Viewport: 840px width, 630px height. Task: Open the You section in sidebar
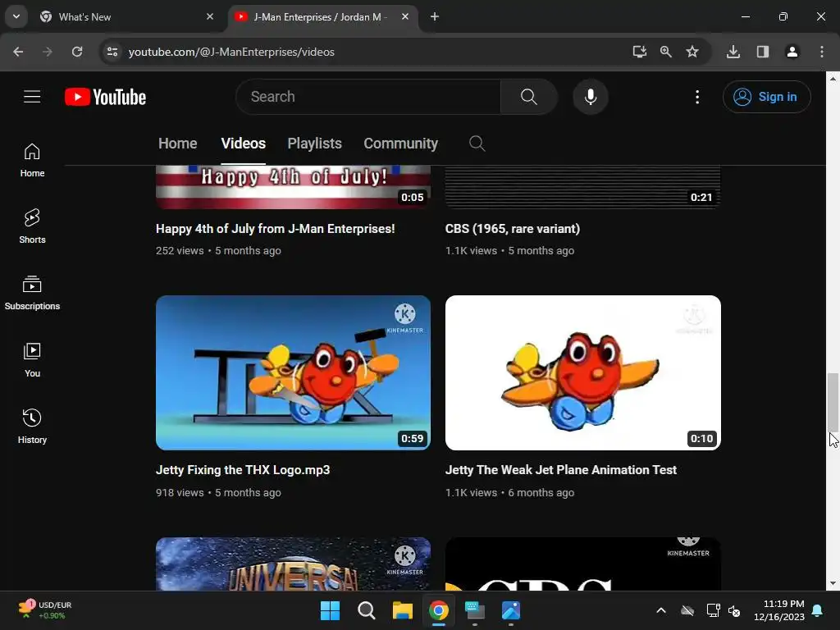coord(32,359)
